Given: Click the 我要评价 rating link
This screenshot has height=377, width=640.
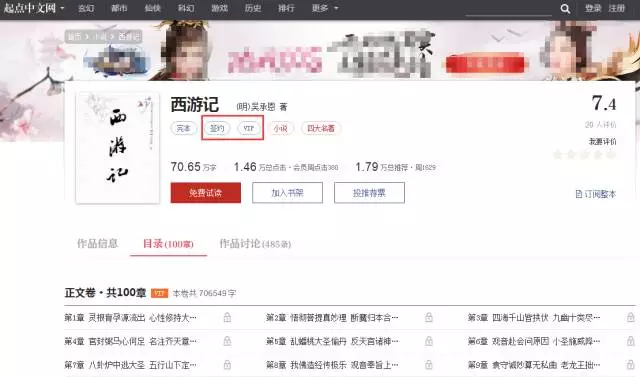Looking at the screenshot, I should (x=602, y=142).
